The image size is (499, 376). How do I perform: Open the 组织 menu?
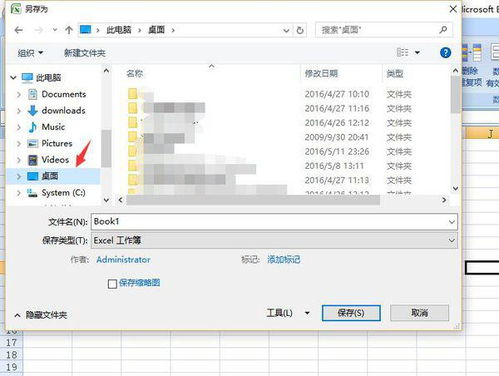coord(30,53)
